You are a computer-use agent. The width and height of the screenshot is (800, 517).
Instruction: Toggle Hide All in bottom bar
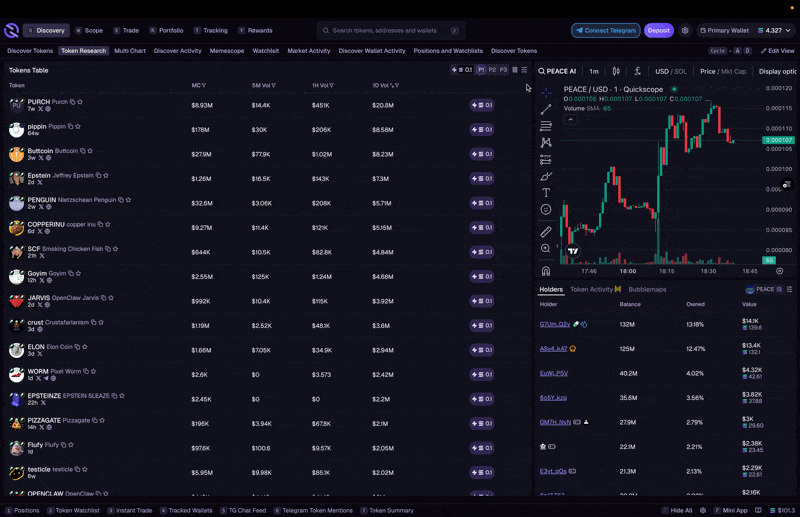point(677,510)
